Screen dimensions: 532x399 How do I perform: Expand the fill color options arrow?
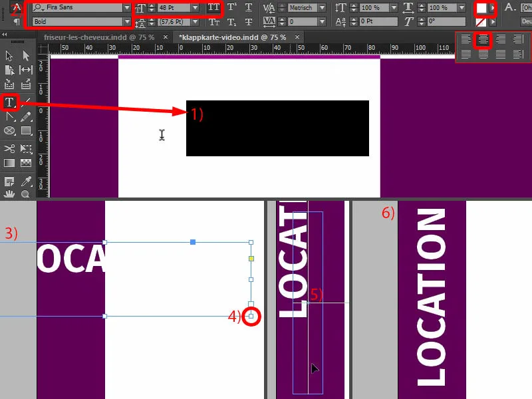(492, 7)
